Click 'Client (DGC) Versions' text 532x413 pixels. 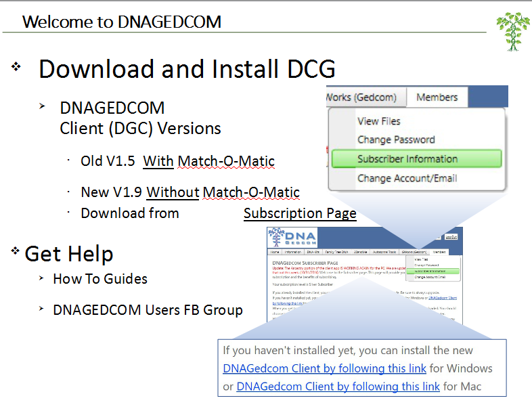[140, 129]
